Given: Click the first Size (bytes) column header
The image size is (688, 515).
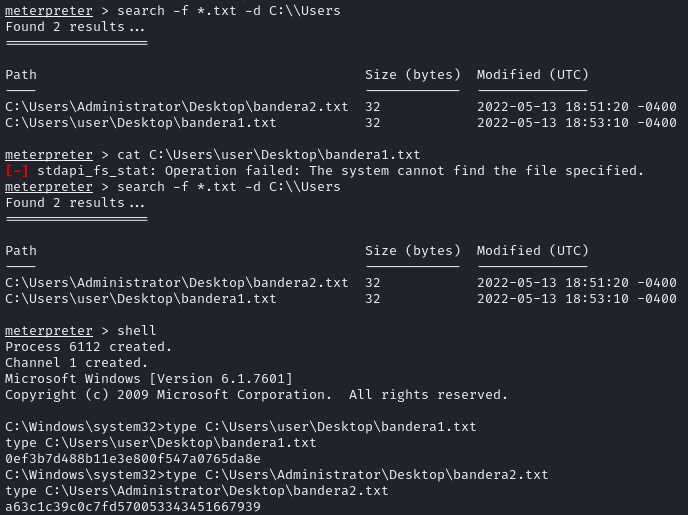Looking at the screenshot, I should (x=413, y=75).
